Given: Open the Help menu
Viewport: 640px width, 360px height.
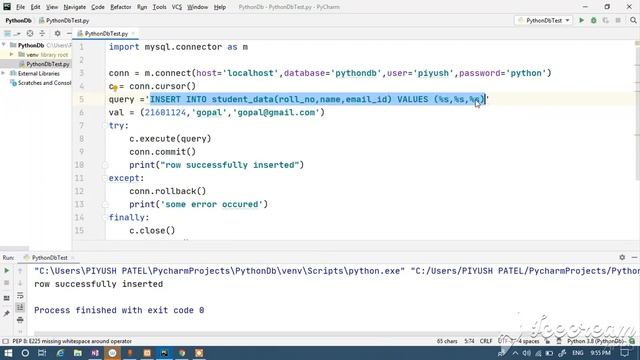Looking at the screenshot, I should pos(220,7).
